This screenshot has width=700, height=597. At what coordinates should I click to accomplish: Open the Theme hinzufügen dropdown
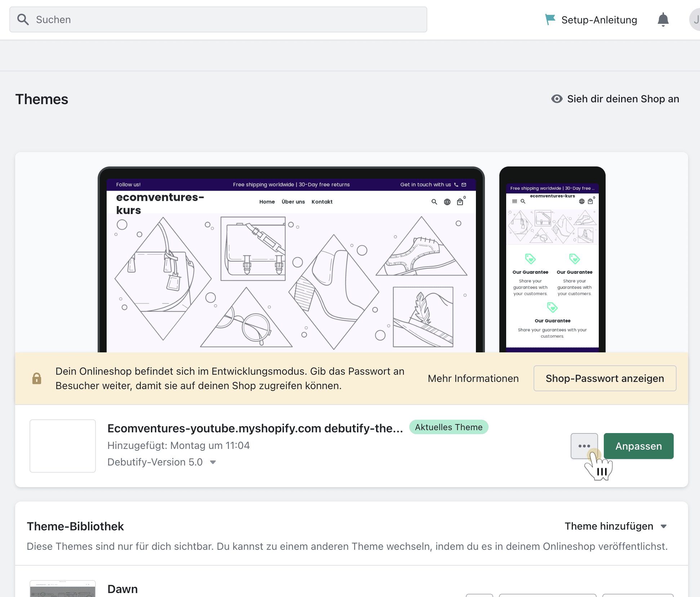(x=616, y=526)
